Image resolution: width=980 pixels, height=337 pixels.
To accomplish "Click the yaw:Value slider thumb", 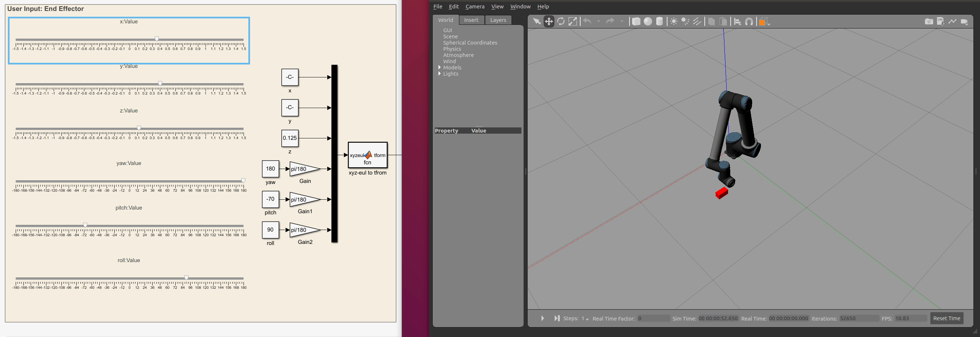I will pyautogui.click(x=244, y=180).
